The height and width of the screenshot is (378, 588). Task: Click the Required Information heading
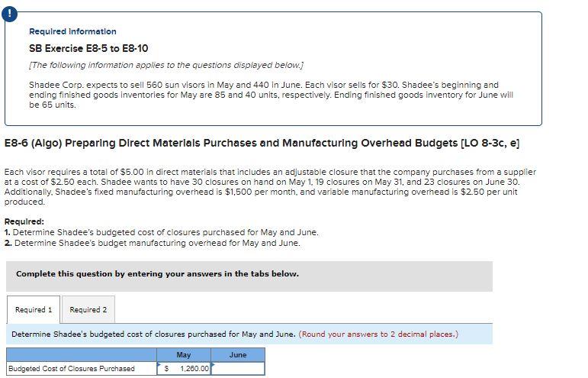pyautogui.click(x=72, y=31)
